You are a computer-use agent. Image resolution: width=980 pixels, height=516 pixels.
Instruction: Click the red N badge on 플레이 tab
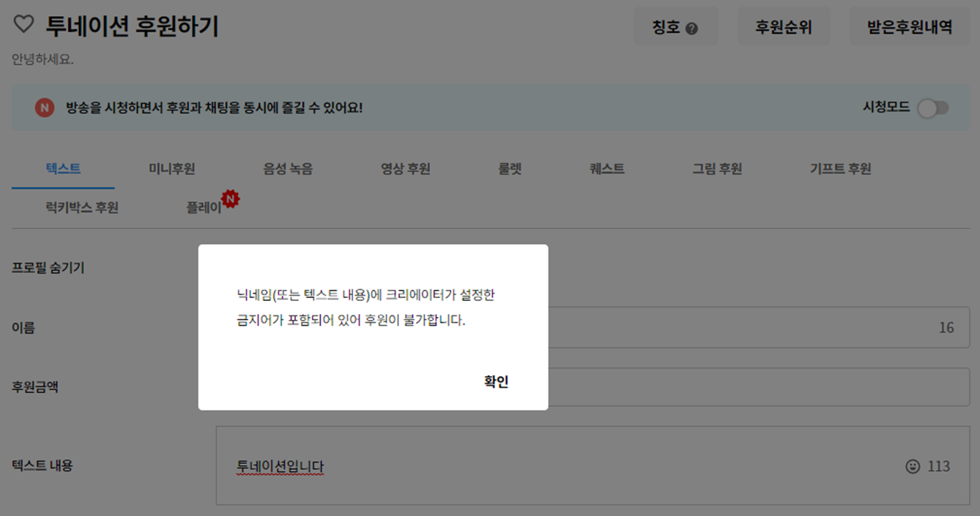click(231, 198)
